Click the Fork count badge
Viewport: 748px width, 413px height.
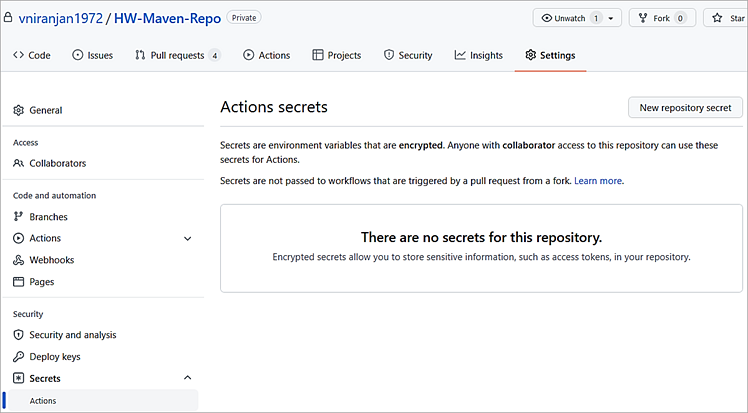click(x=680, y=18)
